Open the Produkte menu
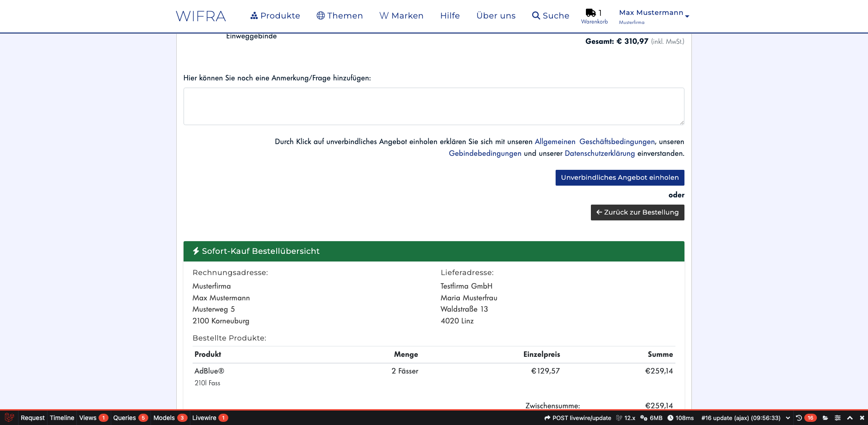The width and height of the screenshot is (868, 425). pos(275,16)
